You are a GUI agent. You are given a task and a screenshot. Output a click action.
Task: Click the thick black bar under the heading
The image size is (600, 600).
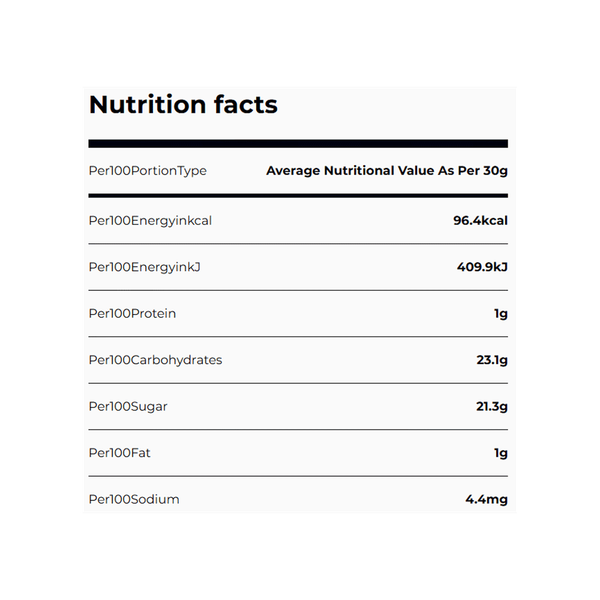tap(298, 143)
